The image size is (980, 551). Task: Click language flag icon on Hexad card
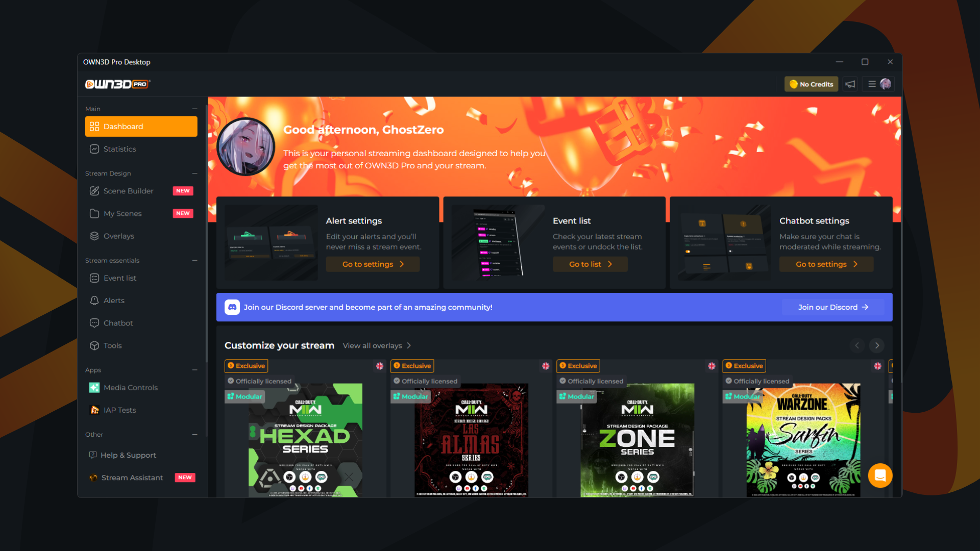tap(380, 366)
